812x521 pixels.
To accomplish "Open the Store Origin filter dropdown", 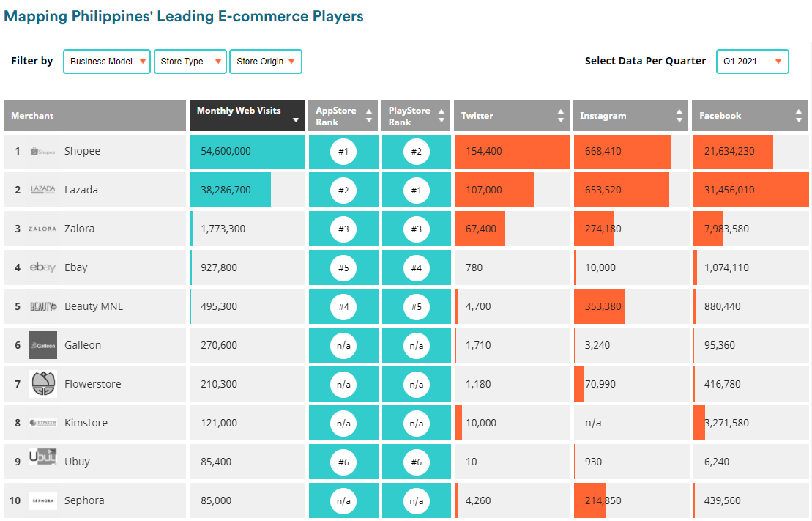I will coord(266,61).
